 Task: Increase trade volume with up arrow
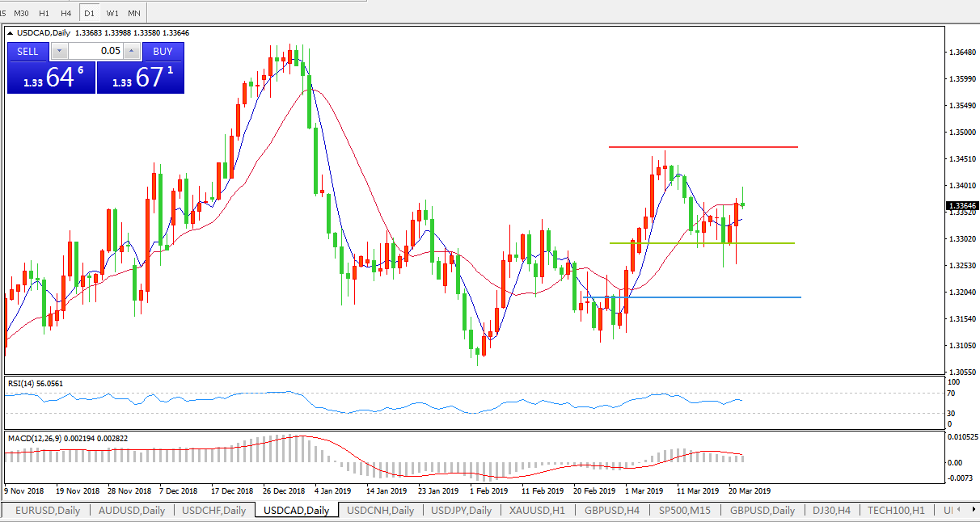[132, 51]
